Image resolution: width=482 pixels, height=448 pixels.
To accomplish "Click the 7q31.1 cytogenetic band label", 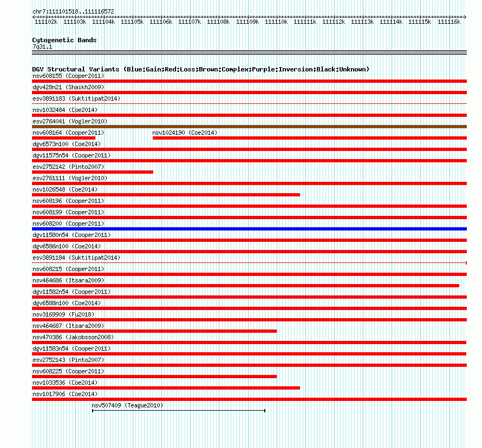I will click(x=42, y=47).
